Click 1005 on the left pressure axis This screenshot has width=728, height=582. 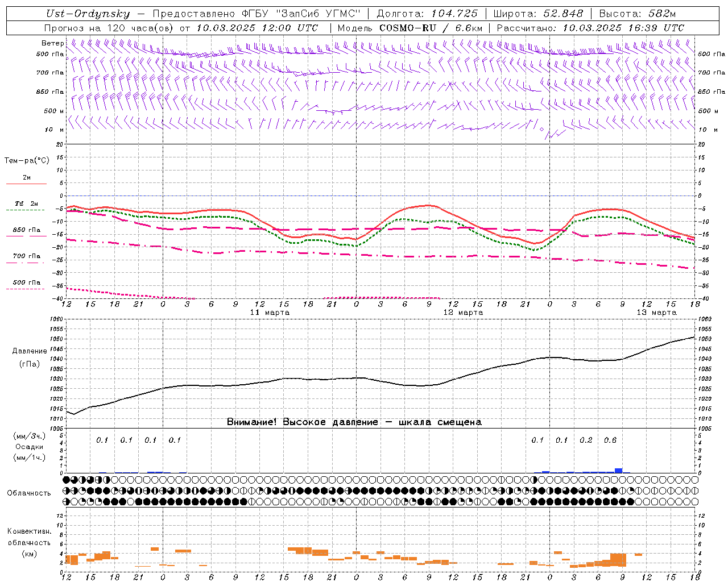(56, 429)
